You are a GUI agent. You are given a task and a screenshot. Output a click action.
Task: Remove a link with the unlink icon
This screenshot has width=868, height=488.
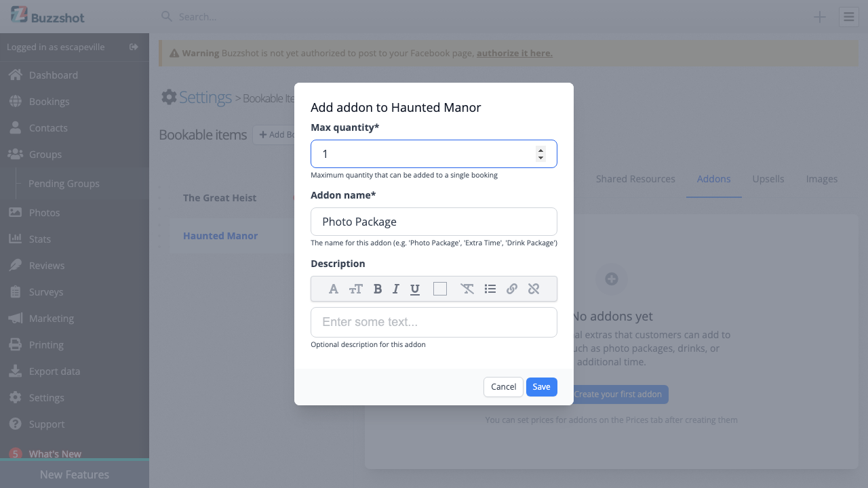click(534, 289)
